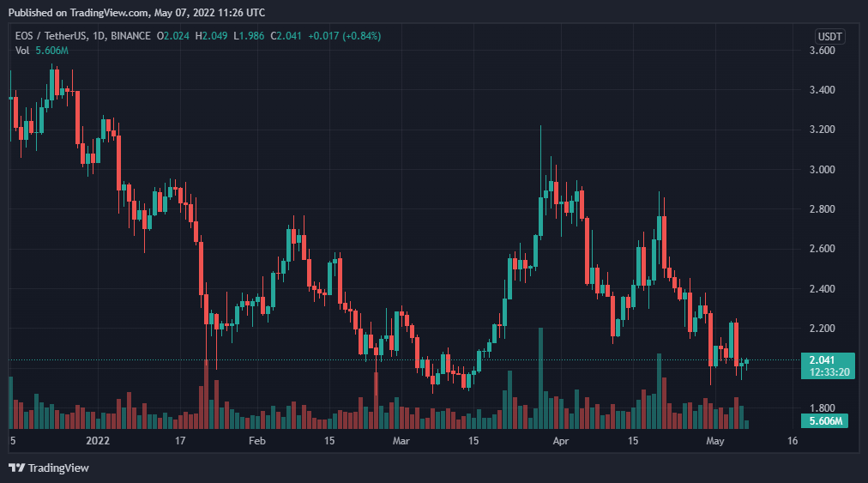
Task: Click the 3.600 price axis label
Action: 822,51
